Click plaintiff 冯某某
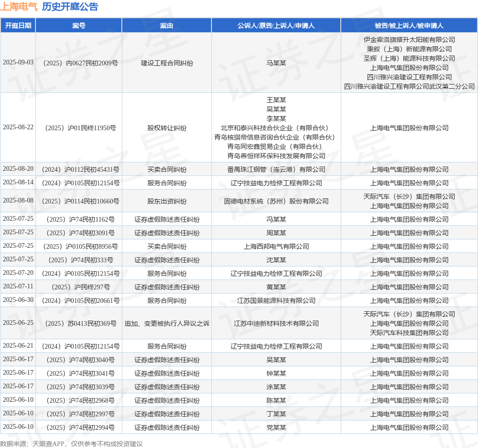 pos(276,219)
